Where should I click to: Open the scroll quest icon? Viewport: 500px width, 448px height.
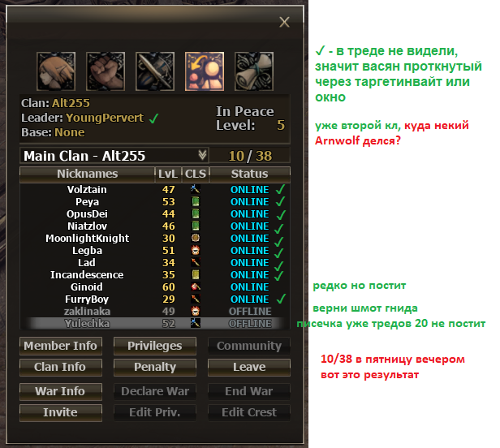pos(254,71)
